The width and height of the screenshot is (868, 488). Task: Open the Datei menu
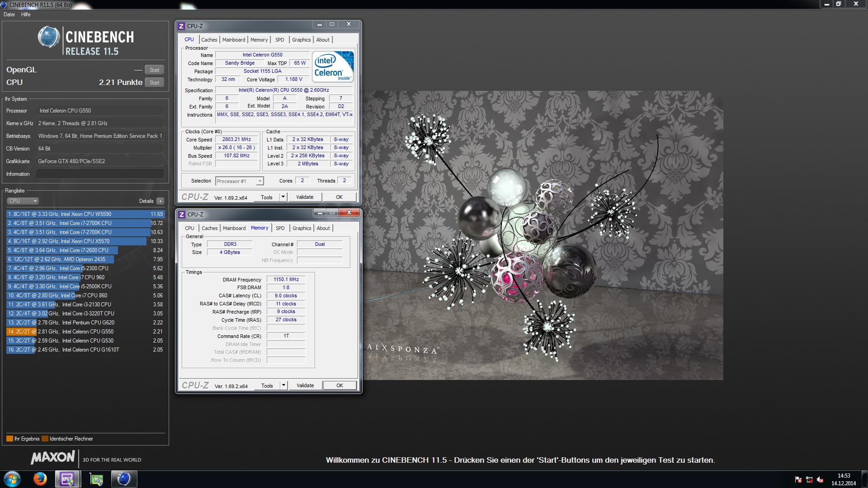(x=9, y=14)
